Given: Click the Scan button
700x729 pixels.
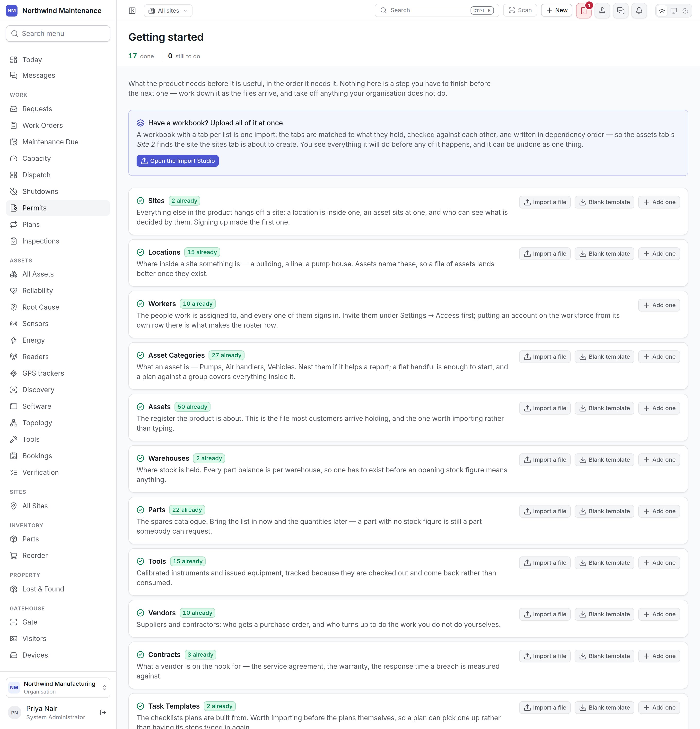Looking at the screenshot, I should coord(520,10).
